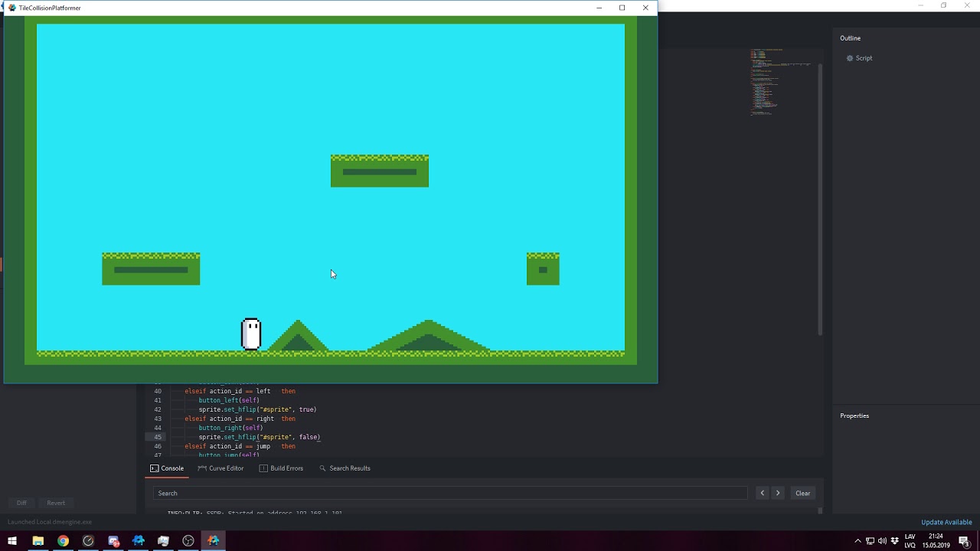Click the code line 'button_right(self)'
Image resolution: width=980 pixels, height=551 pixels.
230,428
